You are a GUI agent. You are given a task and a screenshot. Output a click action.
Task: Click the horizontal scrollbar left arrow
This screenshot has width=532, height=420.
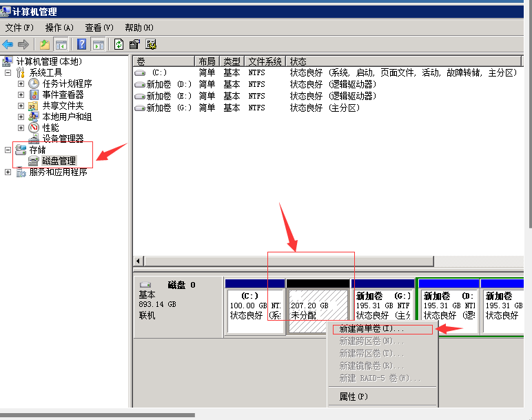139,261
